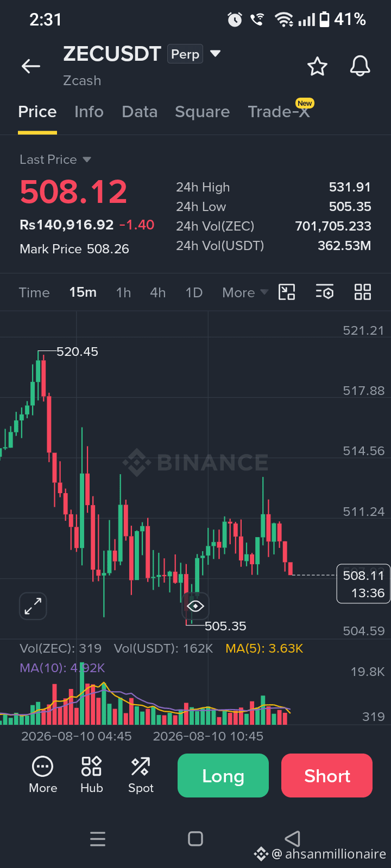Viewport: 391px width, 868px height.
Task: Tap the alarm clock status icon
Action: coord(235,20)
